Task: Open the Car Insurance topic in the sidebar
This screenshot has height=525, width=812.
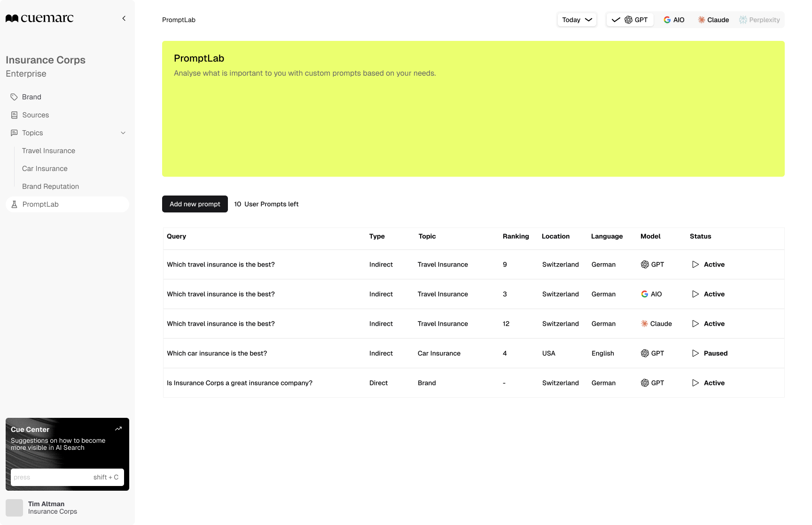Action: point(45,168)
